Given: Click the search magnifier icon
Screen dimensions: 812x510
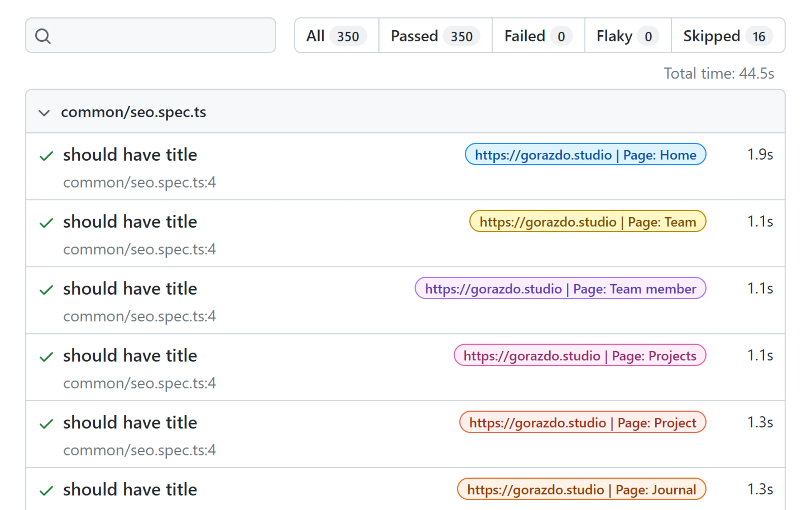Looking at the screenshot, I should pyautogui.click(x=43, y=36).
